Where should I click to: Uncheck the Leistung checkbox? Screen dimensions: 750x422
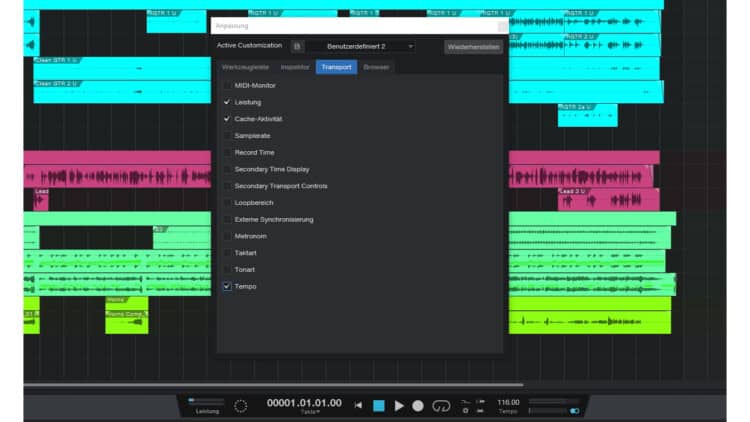pyautogui.click(x=227, y=102)
